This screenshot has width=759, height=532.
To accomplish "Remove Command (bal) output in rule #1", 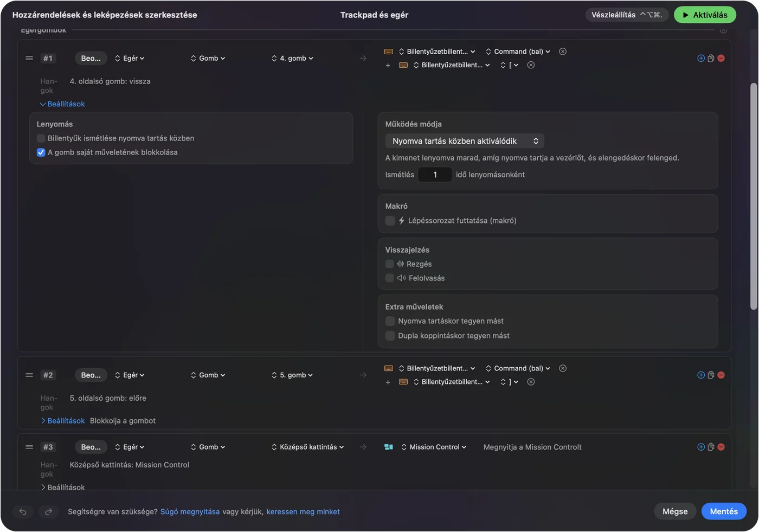I will (x=563, y=52).
